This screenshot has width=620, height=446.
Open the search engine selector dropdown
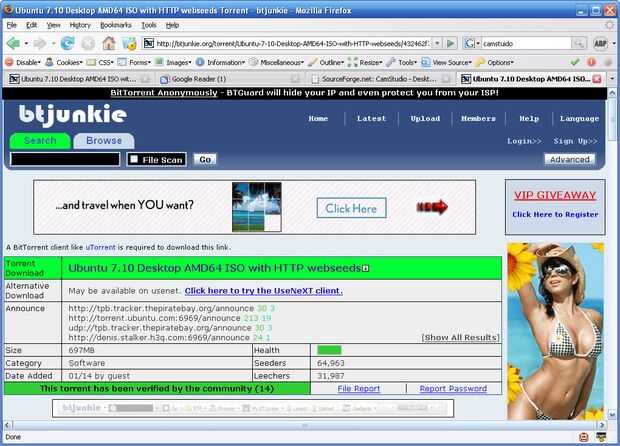coord(471,43)
